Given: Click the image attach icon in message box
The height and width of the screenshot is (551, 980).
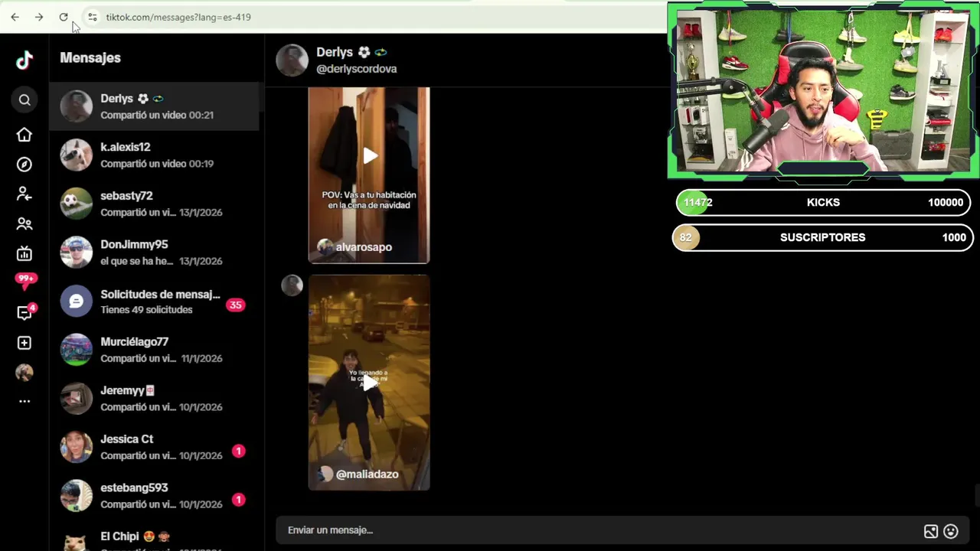Looking at the screenshot, I should 930,531.
